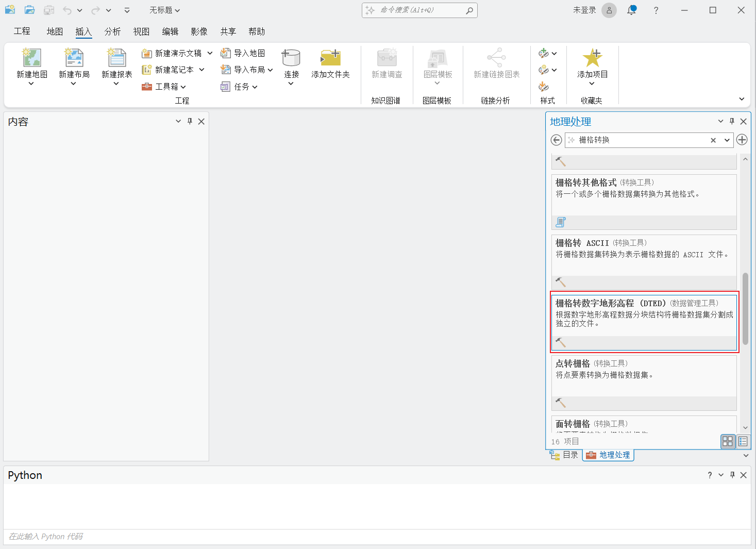Viewport: 756px width, 549px height.
Task: Click the 添加项目 star icon
Action: click(x=592, y=58)
